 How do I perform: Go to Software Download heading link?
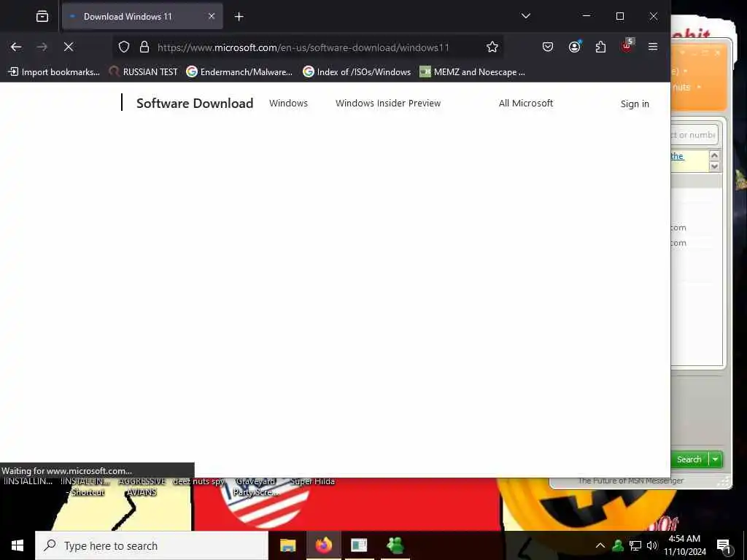(195, 104)
